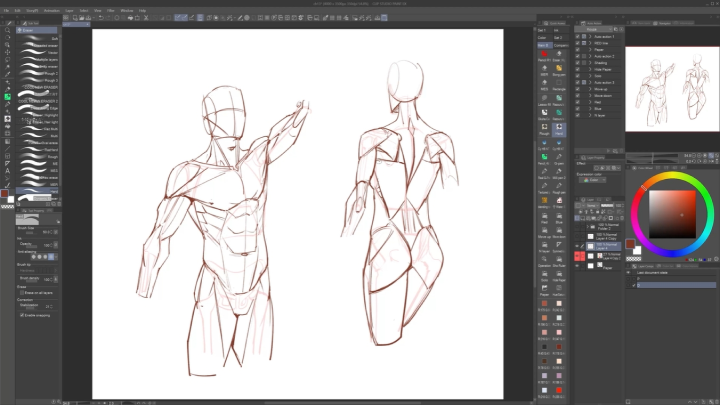This screenshot has width=720, height=405.
Task: Open the auto action set dropdown
Action: point(593,29)
